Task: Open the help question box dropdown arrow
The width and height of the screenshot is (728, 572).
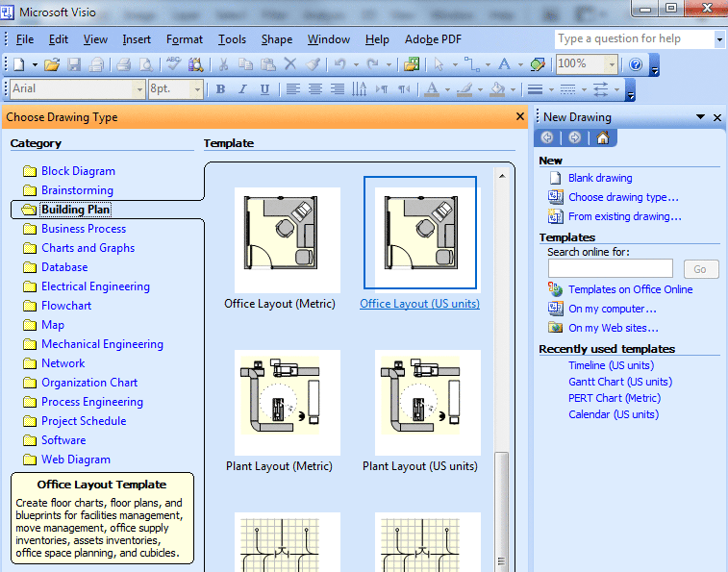Action: [719, 39]
